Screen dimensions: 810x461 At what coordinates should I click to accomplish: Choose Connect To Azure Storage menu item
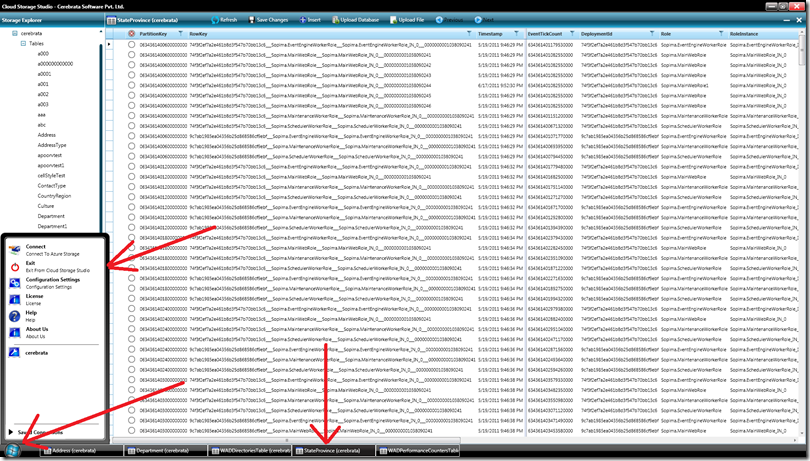[53, 250]
